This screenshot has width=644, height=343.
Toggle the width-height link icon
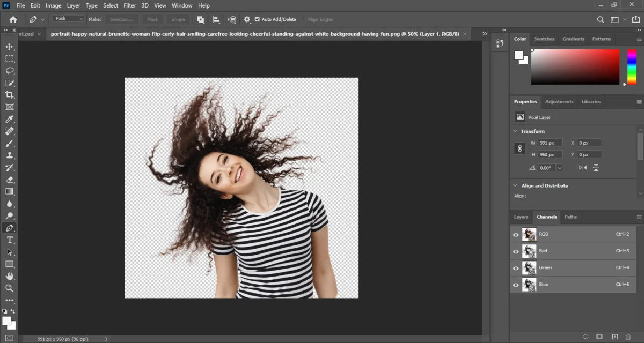(x=519, y=149)
